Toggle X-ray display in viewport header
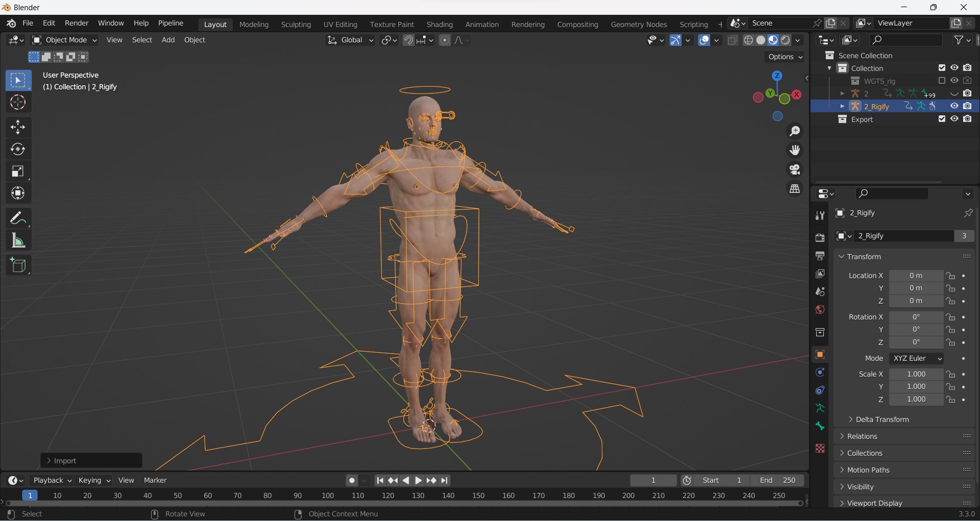980x521 pixels. point(732,40)
